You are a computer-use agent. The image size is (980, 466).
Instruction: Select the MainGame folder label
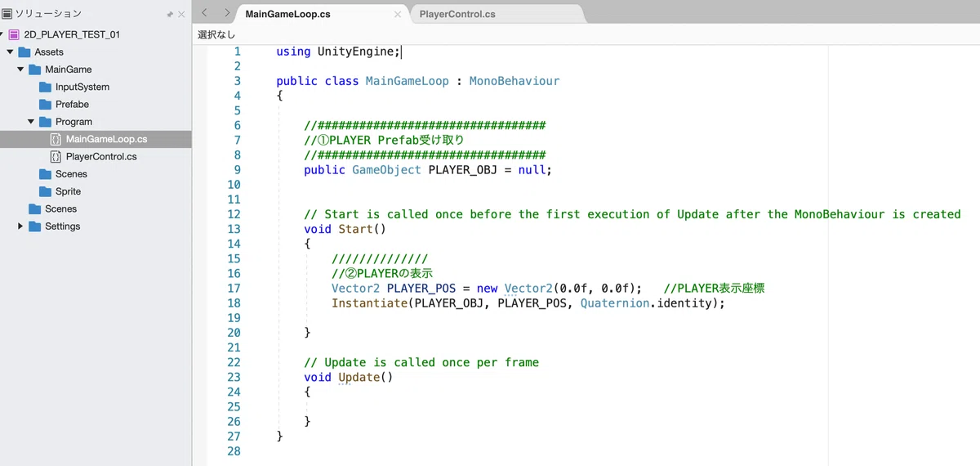pyautogui.click(x=69, y=69)
